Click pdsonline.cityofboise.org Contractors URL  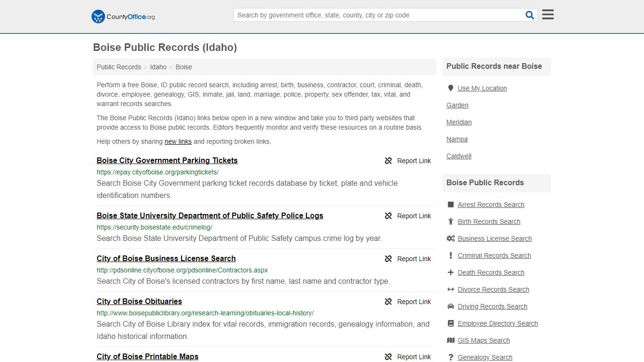(182, 270)
